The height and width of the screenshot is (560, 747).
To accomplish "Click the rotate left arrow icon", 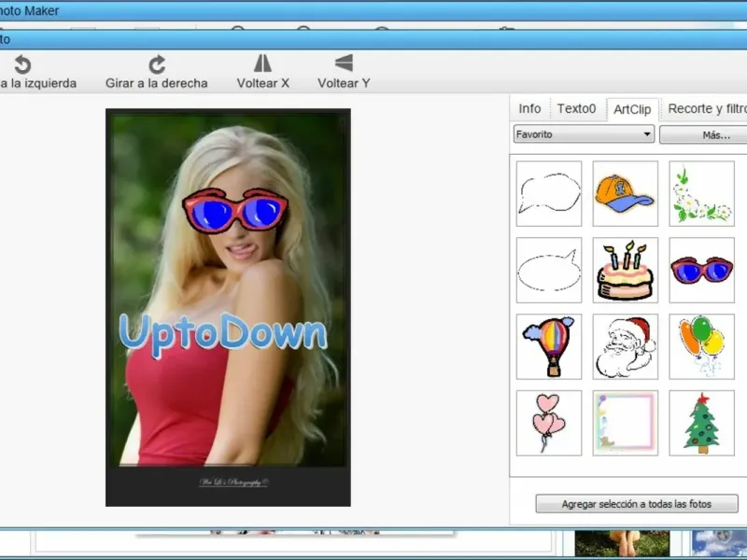I will (22, 63).
